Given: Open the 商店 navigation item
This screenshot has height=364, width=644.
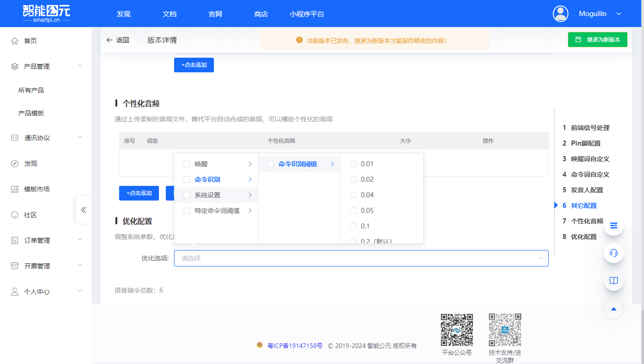Looking at the screenshot, I should tap(261, 14).
